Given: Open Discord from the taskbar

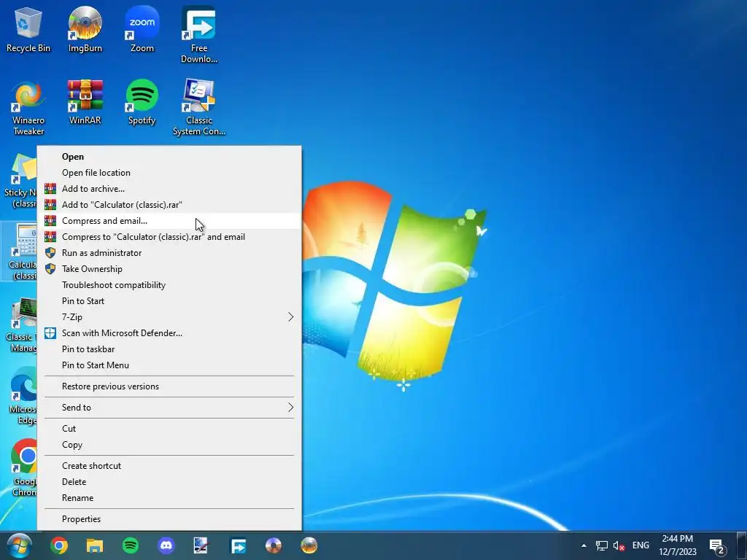Looking at the screenshot, I should (166, 545).
